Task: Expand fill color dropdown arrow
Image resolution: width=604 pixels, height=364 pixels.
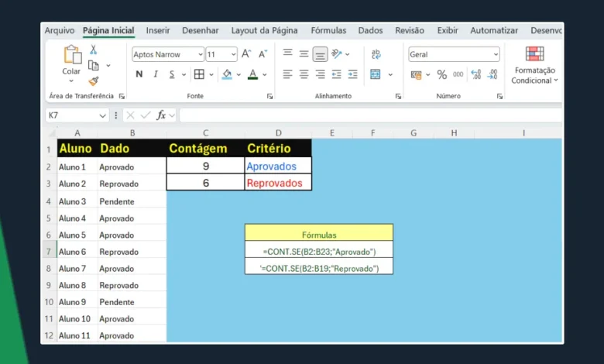Action: click(239, 74)
